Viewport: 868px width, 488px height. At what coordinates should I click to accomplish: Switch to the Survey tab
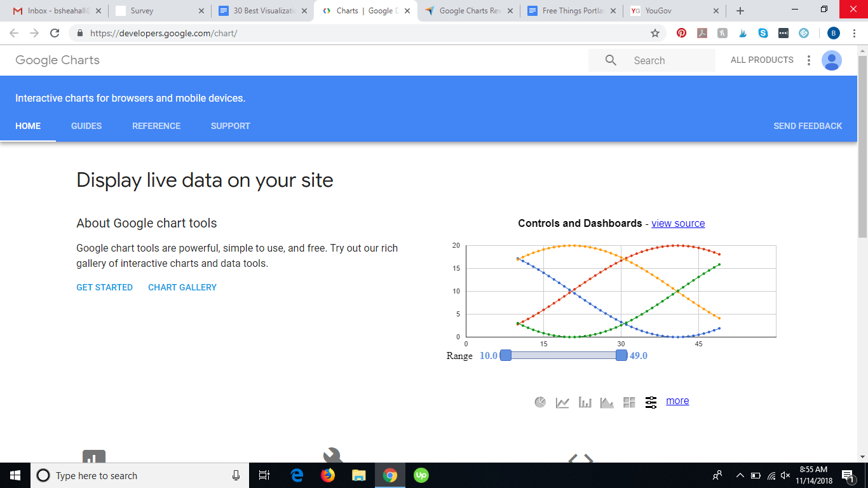(x=159, y=11)
